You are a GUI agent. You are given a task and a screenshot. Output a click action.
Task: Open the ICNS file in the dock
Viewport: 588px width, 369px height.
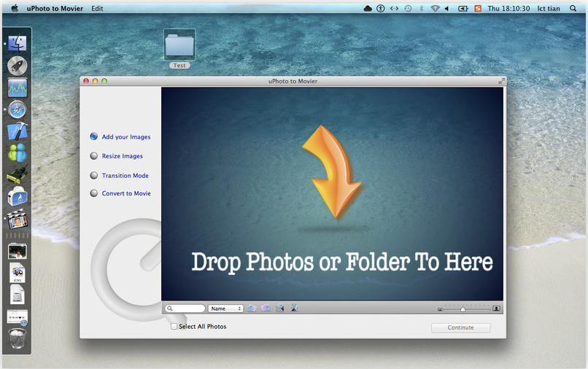click(x=18, y=273)
